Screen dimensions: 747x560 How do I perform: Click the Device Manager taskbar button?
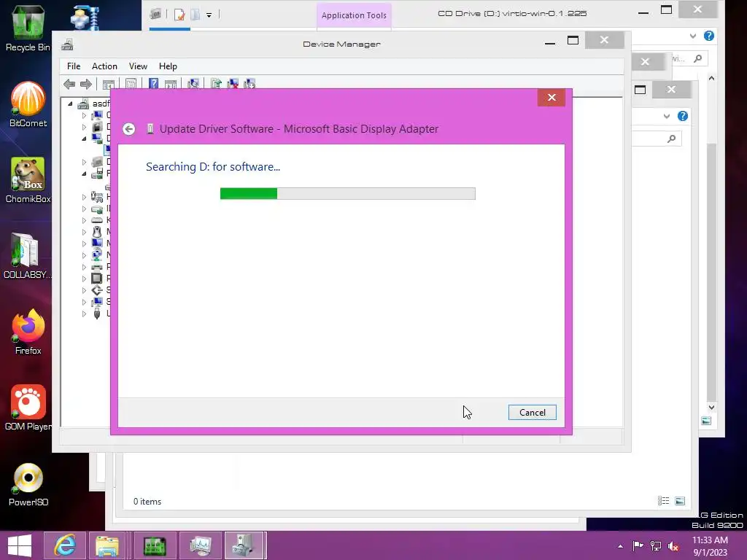[244, 545]
